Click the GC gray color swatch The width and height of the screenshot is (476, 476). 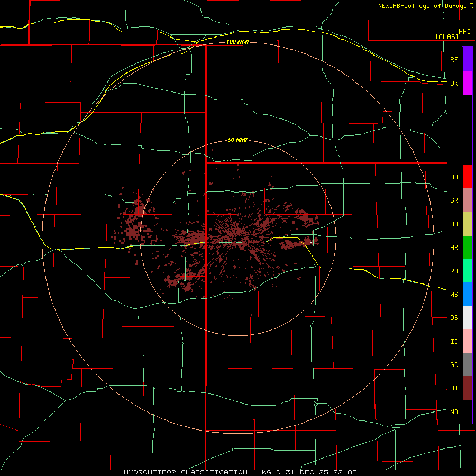pyautogui.click(x=467, y=364)
